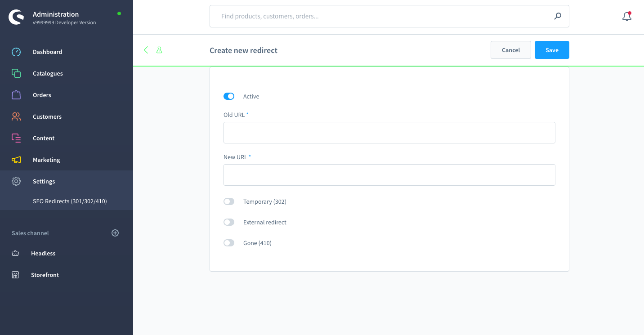Click the Save button
The height and width of the screenshot is (335, 644).
(552, 50)
